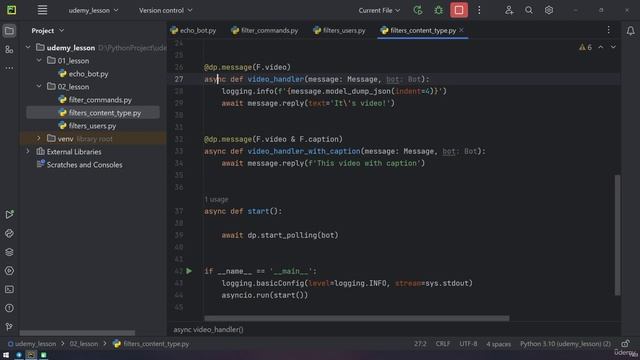Image resolution: width=640 pixels, height=360 pixels.
Task: Click the editor horizontal scrollbar
Action: coord(356,318)
